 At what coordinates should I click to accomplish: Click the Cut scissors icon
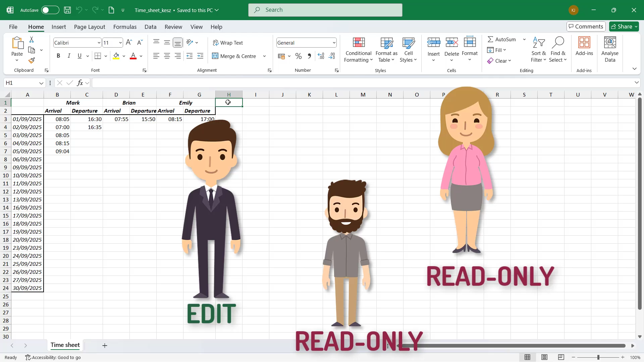(32, 40)
